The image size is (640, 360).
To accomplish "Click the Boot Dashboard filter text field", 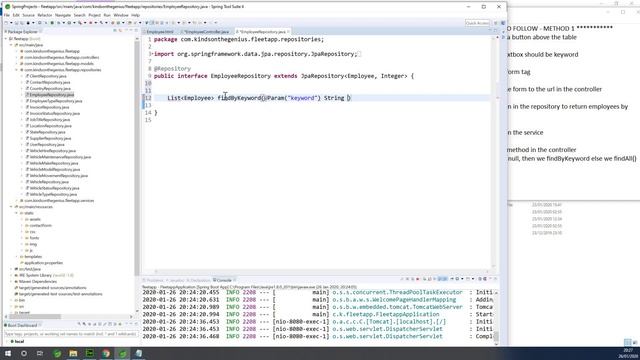I will pos(71,334).
